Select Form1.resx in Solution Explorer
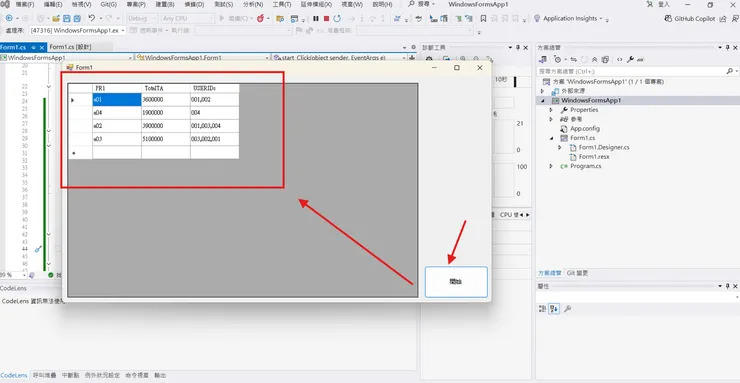The image size is (740, 383). pyautogui.click(x=593, y=157)
